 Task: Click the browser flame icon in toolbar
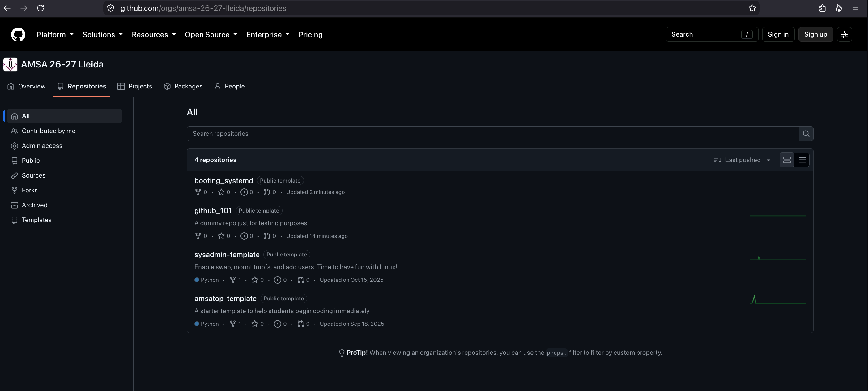click(x=839, y=8)
